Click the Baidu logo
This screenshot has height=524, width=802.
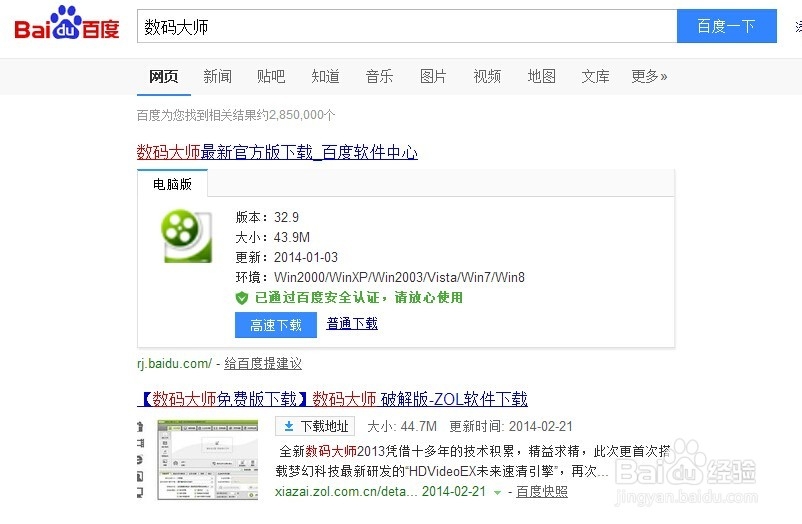[x=67, y=24]
